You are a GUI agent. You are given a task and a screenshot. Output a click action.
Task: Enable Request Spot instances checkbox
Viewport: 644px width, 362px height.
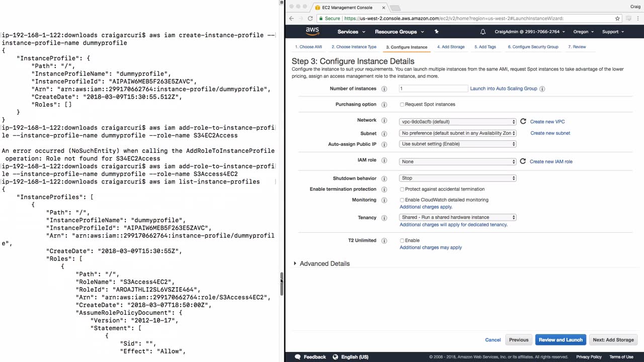tap(402, 105)
